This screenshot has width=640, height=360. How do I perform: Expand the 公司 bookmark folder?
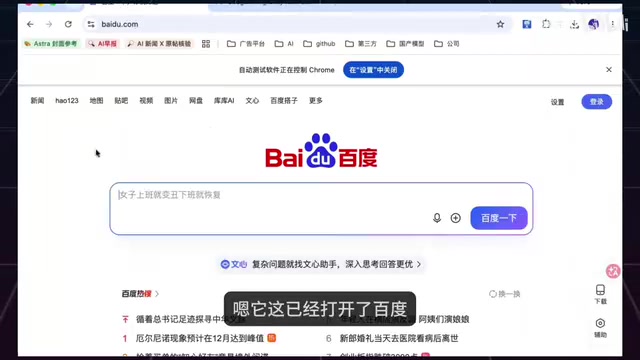click(447, 44)
